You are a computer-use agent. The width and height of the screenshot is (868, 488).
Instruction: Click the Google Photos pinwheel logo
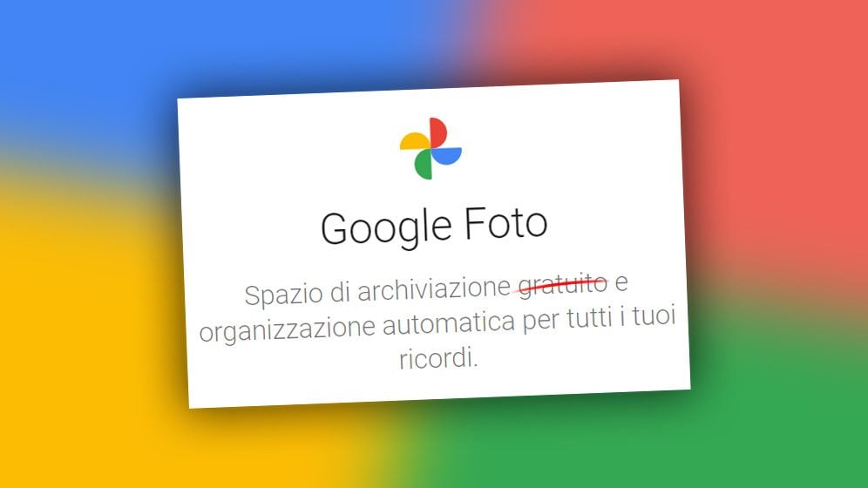(x=431, y=148)
